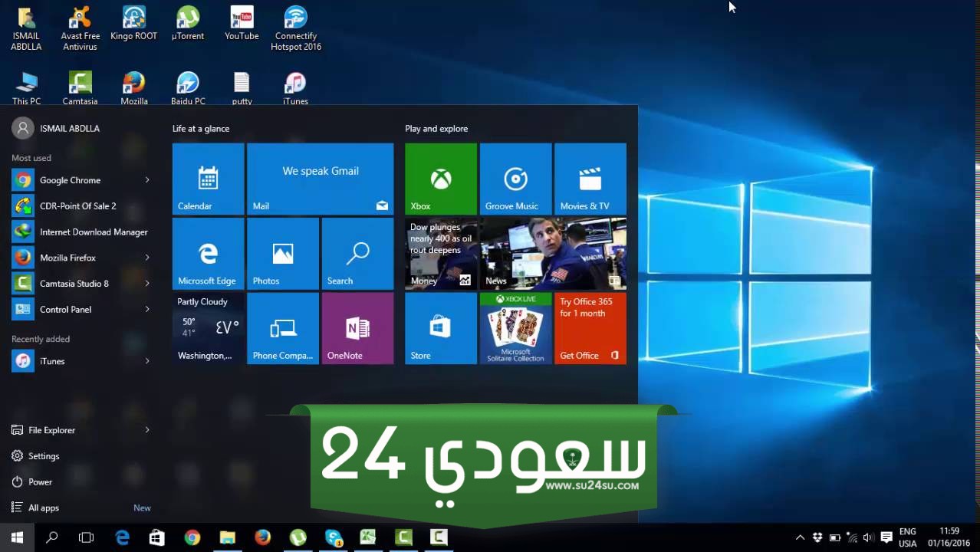
Task: Open Edge from the taskbar
Action: [122, 537]
